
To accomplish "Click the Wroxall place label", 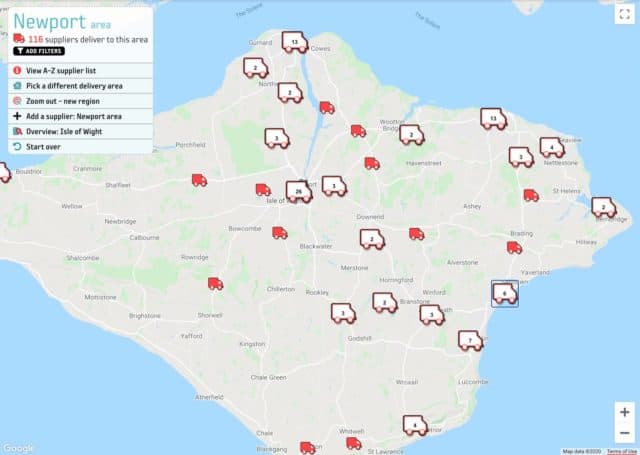I will pyautogui.click(x=407, y=382).
